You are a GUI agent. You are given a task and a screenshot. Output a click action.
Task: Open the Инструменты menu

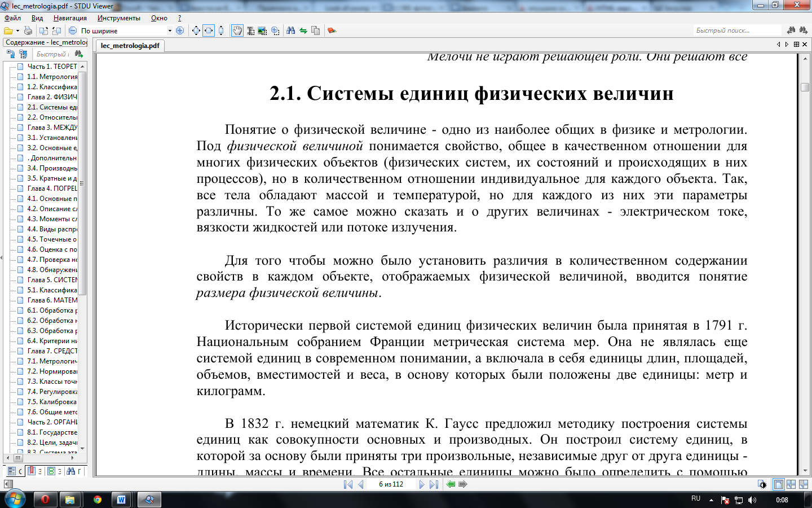[118, 18]
